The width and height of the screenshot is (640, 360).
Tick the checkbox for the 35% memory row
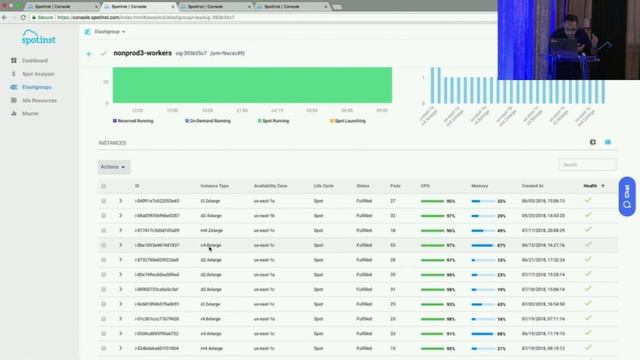(104, 201)
